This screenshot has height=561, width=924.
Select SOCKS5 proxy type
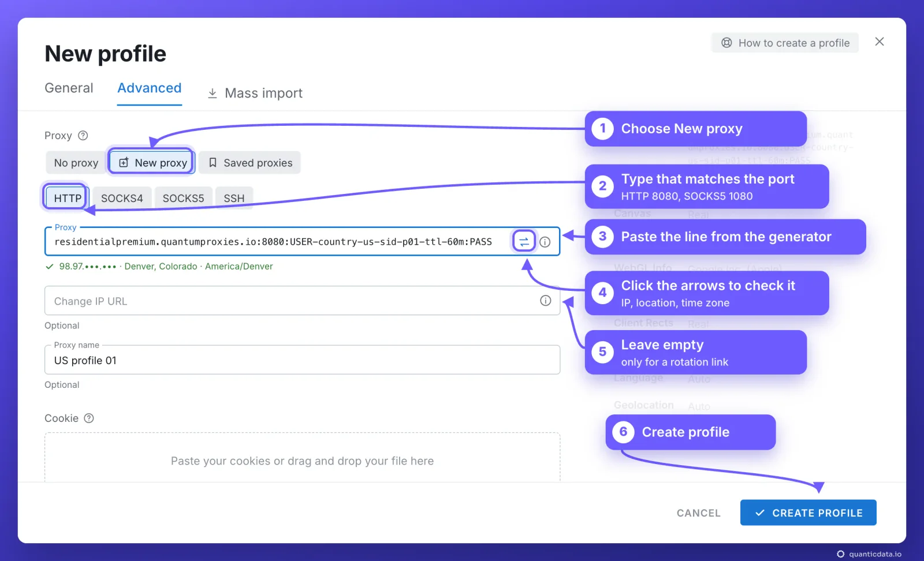click(x=183, y=198)
